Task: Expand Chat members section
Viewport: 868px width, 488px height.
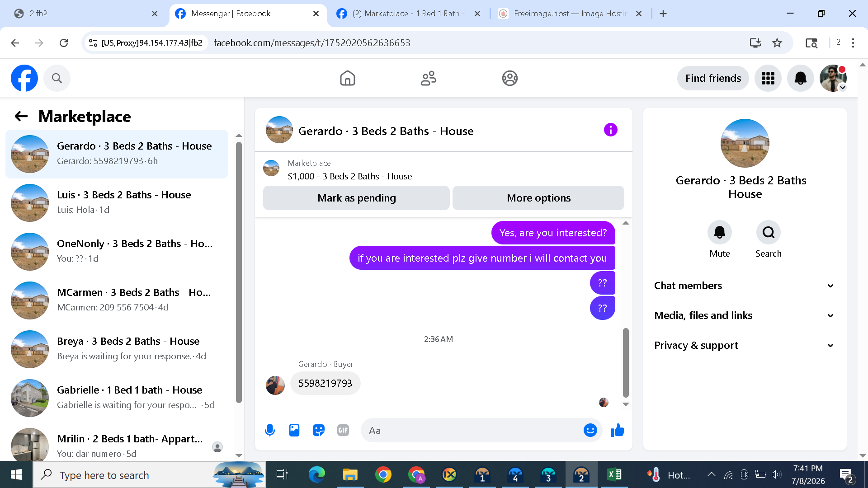Action: tap(744, 286)
